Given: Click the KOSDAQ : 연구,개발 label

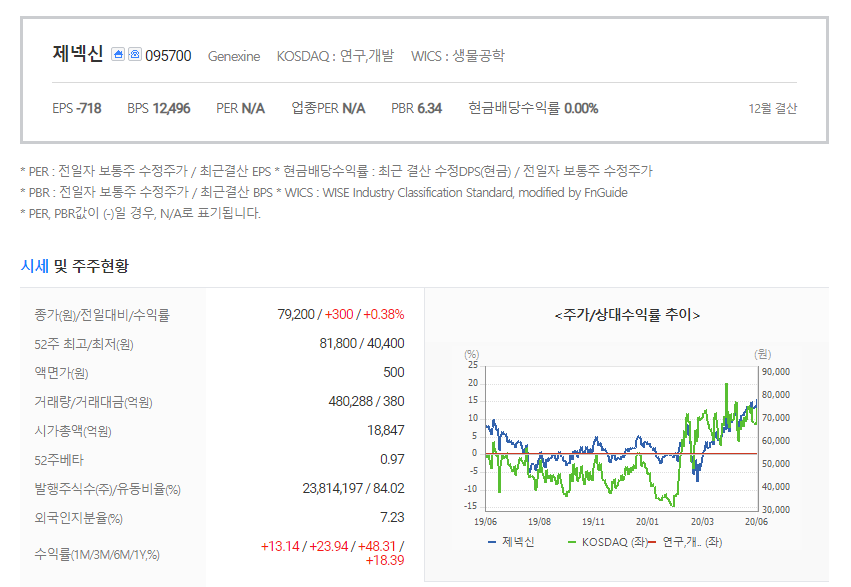Looking at the screenshot, I should [x=335, y=56].
